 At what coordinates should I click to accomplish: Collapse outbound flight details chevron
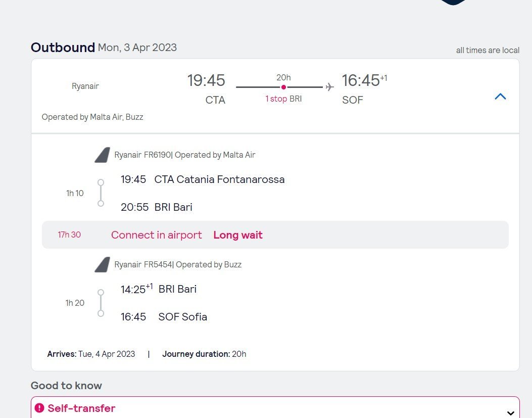click(500, 97)
